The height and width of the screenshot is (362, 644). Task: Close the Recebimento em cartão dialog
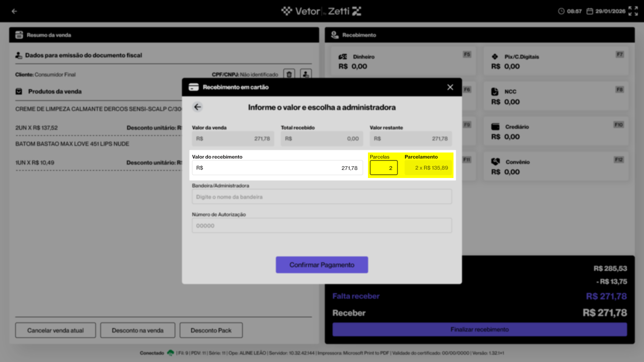point(450,87)
